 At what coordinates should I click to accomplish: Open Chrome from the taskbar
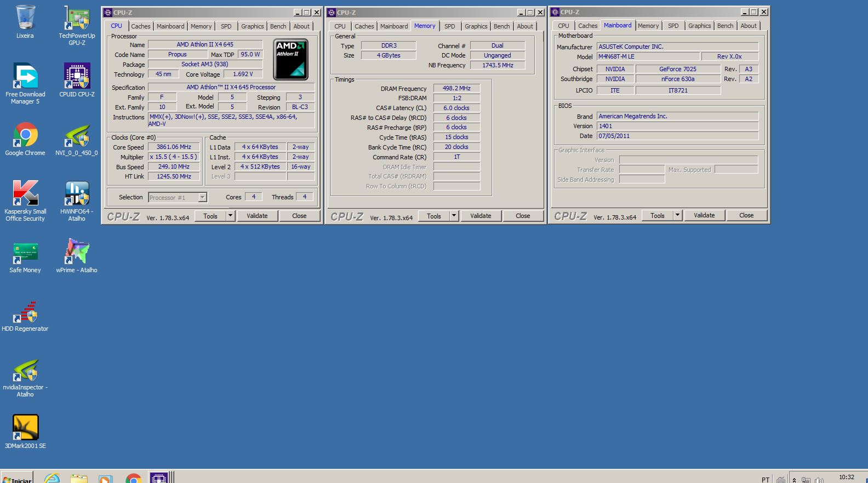pos(133,478)
